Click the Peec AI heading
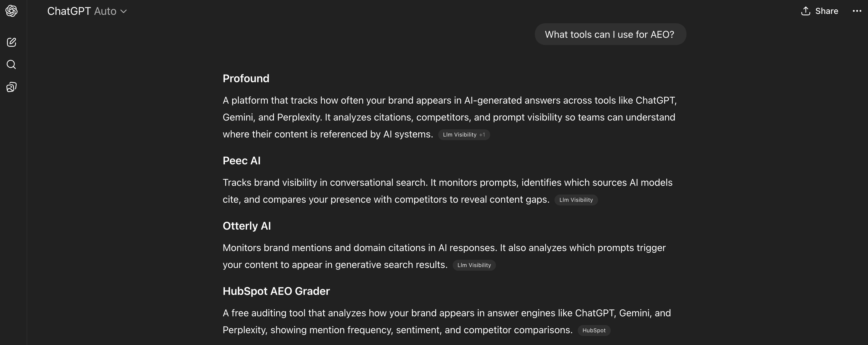Viewport: 868px width, 345px height. pos(242,161)
